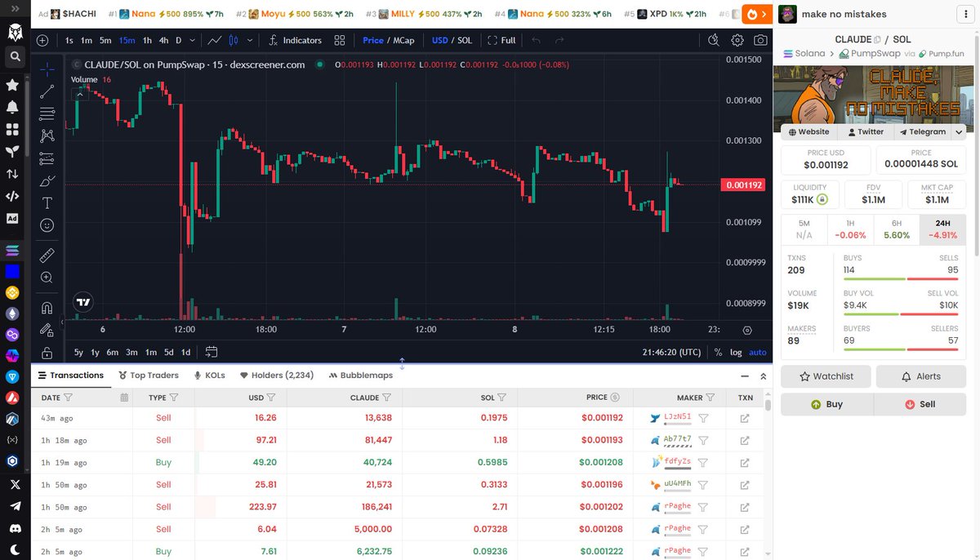Open the Bubblemaps tab
The height and width of the screenshot is (560, 980).
pos(361,376)
